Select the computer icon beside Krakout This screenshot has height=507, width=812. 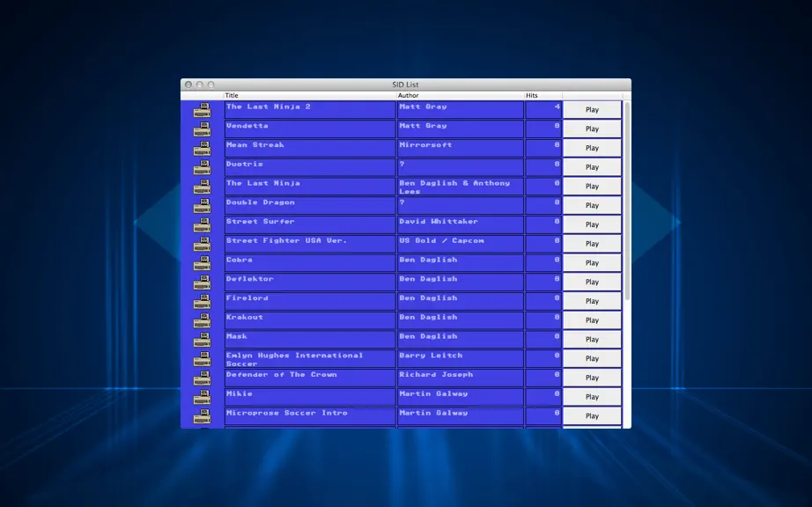click(202, 320)
